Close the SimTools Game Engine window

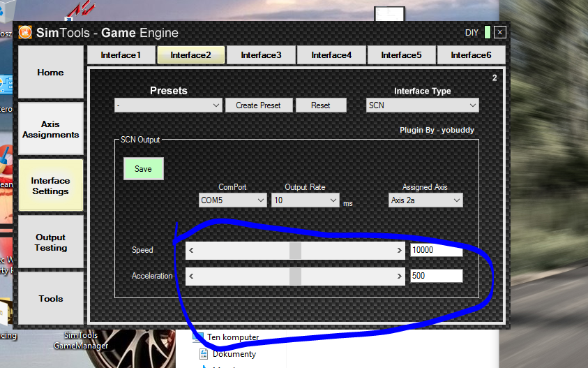click(500, 32)
